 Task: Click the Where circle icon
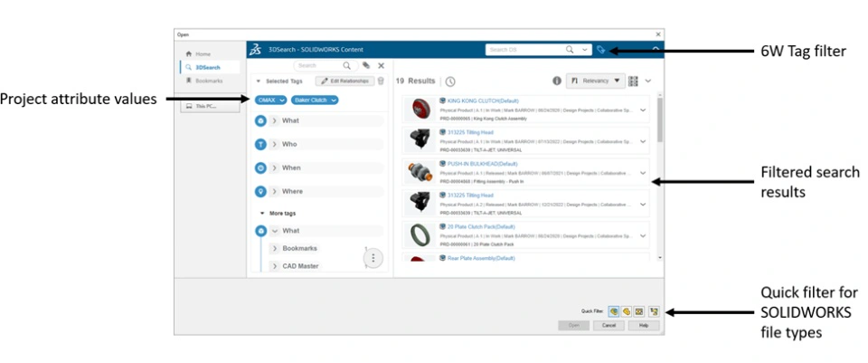[x=260, y=191]
